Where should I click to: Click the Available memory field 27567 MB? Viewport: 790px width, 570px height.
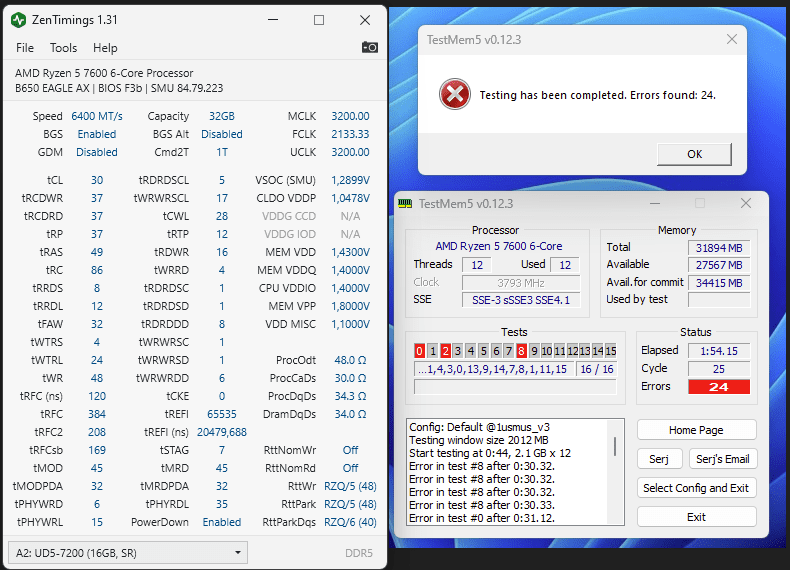tap(719, 265)
